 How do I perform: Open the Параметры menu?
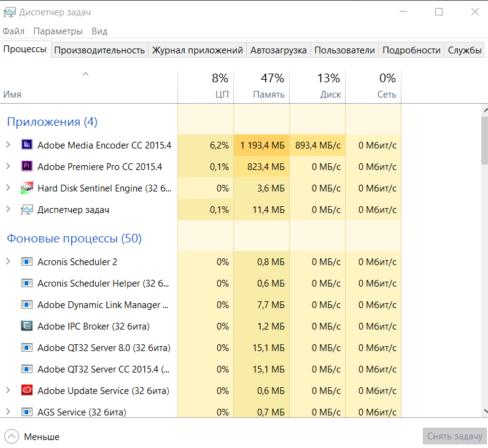click(x=58, y=31)
